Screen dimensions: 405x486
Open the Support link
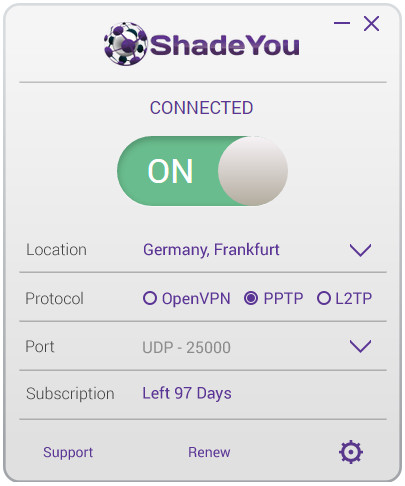click(68, 453)
